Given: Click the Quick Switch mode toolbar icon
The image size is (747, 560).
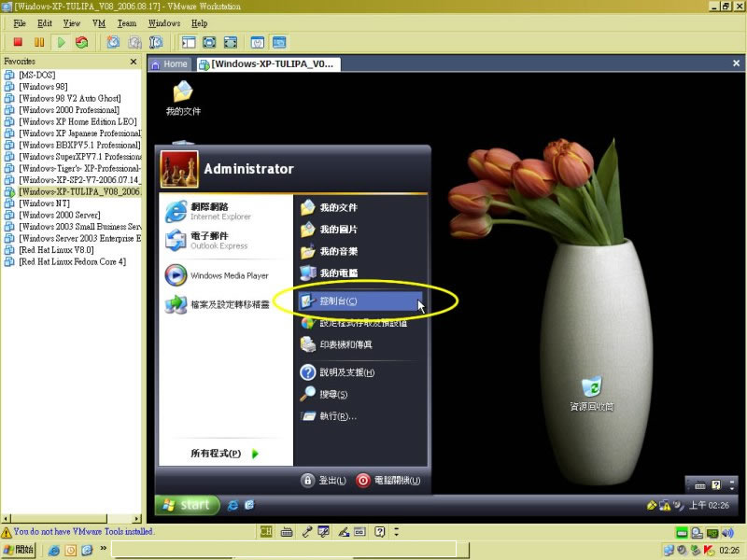Looking at the screenshot, I should pyautogui.click(x=209, y=42).
